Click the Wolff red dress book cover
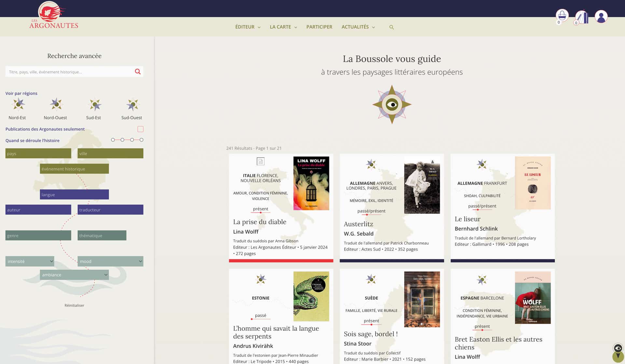This screenshot has width=625, height=364. [533, 298]
